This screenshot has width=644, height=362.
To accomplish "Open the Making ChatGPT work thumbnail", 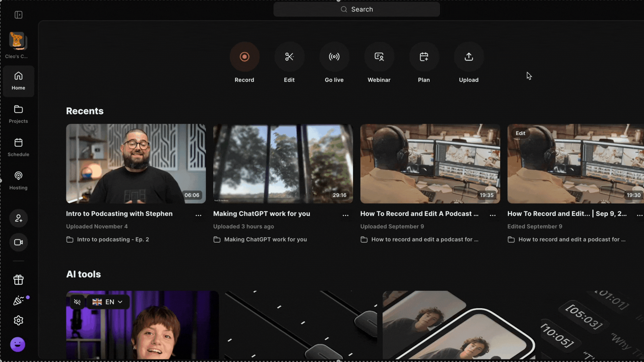I will coord(283,164).
